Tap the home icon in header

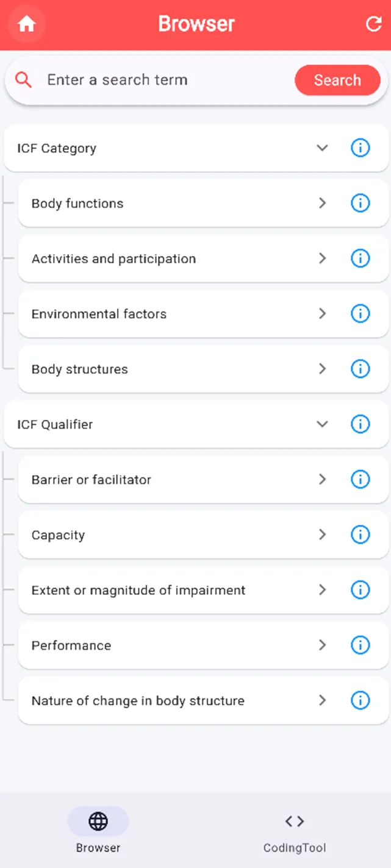[x=27, y=24]
